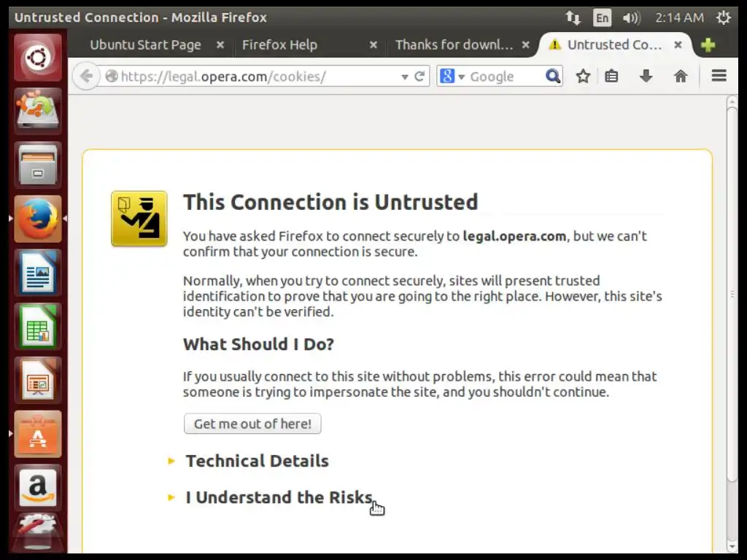Open Ubuntu Software Center from the launcher
The height and width of the screenshot is (560, 747).
[x=38, y=434]
